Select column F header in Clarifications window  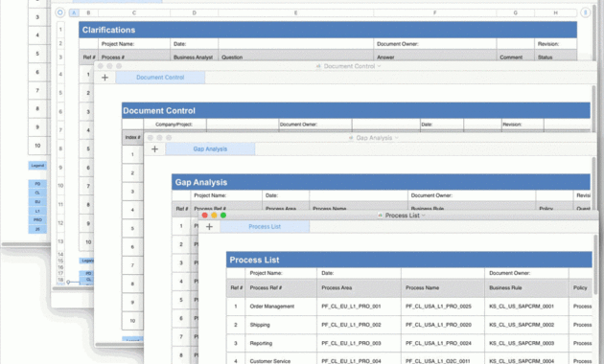(435, 12)
